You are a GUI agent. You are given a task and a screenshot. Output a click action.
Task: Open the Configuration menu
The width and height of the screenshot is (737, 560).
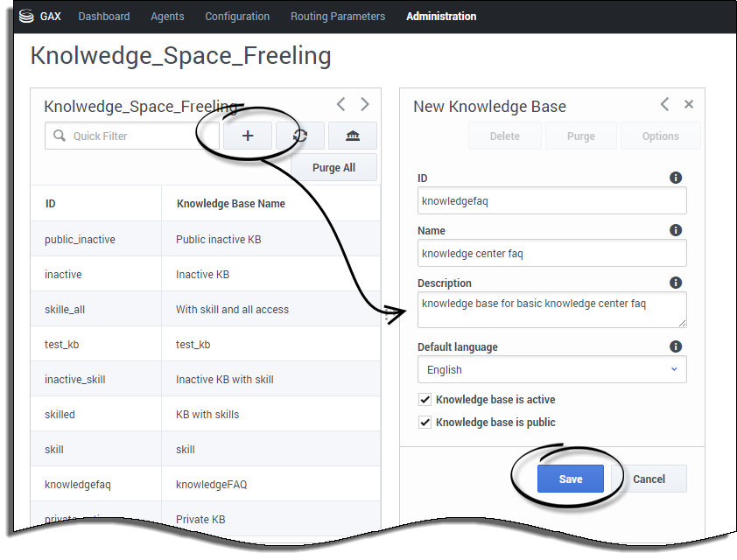[x=237, y=16]
